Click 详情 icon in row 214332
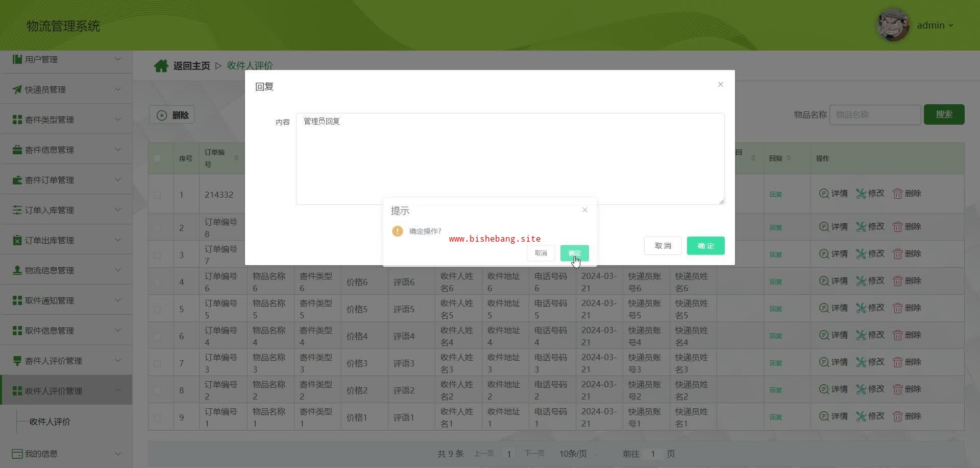 [824, 194]
